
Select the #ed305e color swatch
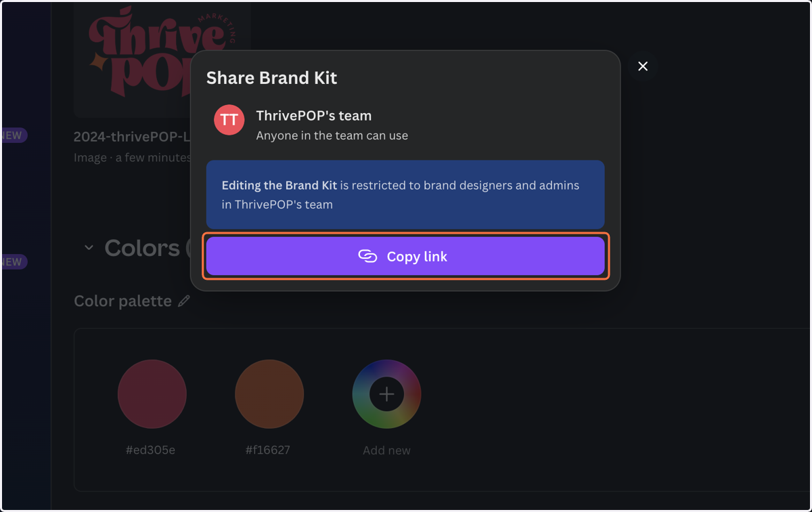(152, 394)
